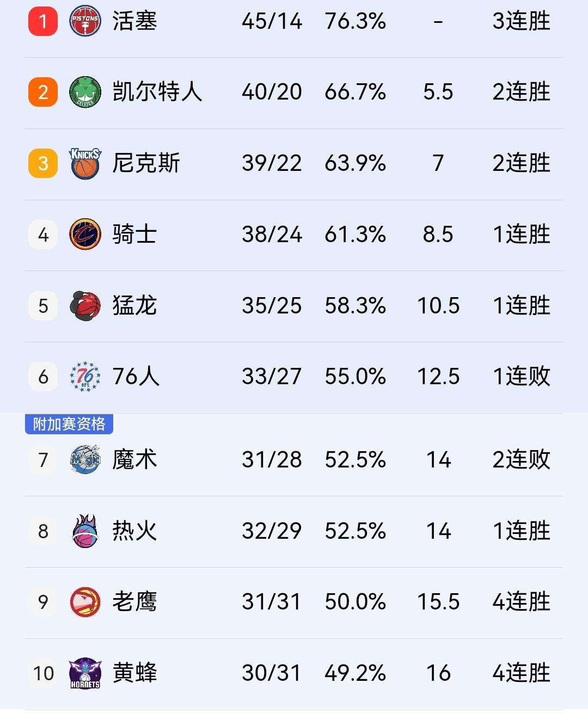This screenshot has width=588, height=714.
Task: Click the Raptors team logo
Action: click(84, 305)
